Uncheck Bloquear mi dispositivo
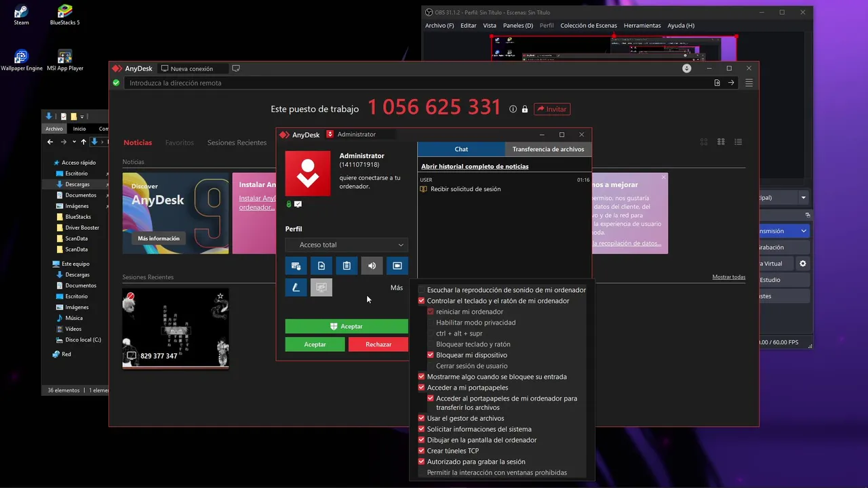 tap(431, 355)
